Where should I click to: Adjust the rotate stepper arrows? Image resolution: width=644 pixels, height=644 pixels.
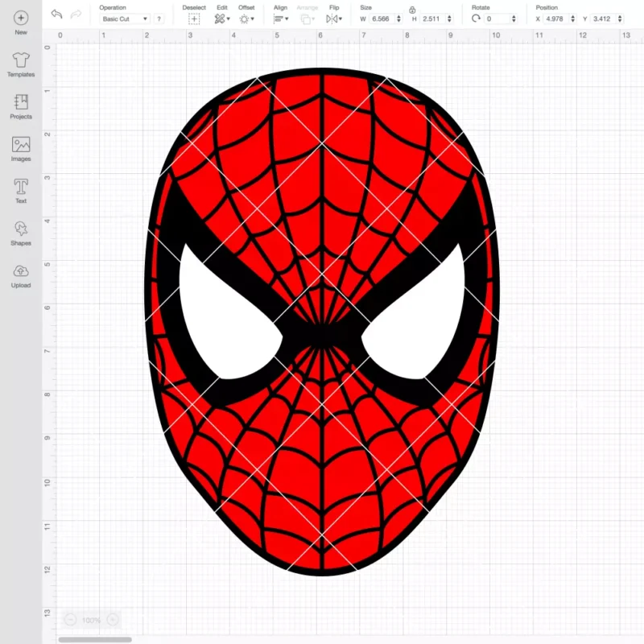pyautogui.click(x=514, y=19)
